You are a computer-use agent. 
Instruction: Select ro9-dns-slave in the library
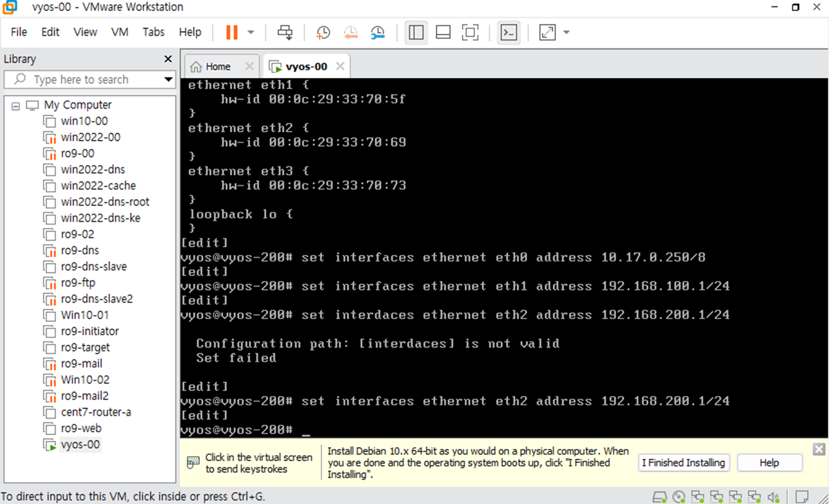pyautogui.click(x=94, y=266)
